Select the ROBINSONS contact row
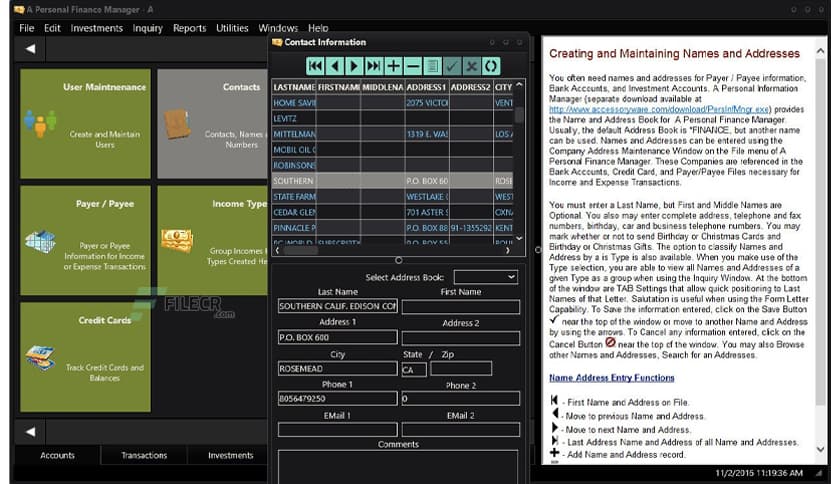The width and height of the screenshot is (836, 484). click(x=392, y=165)
